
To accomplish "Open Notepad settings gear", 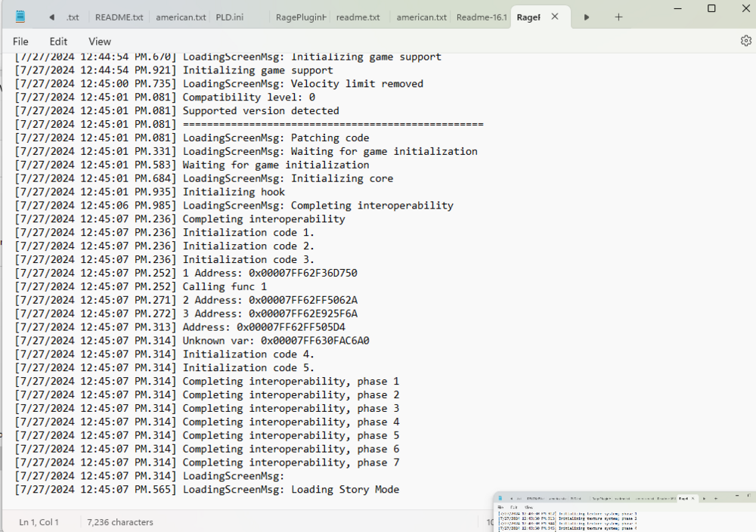I will click(x=746, y=41).
